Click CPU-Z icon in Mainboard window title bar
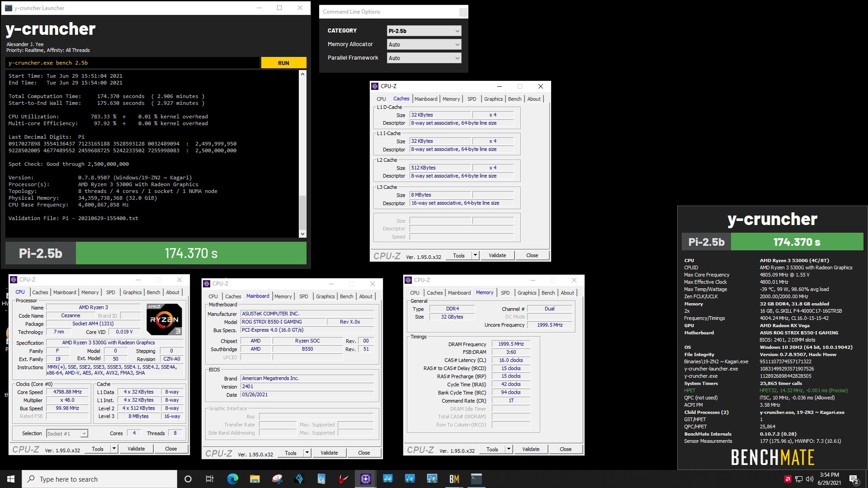This screenshot has height=488, width=868. [x=207, y=284]
